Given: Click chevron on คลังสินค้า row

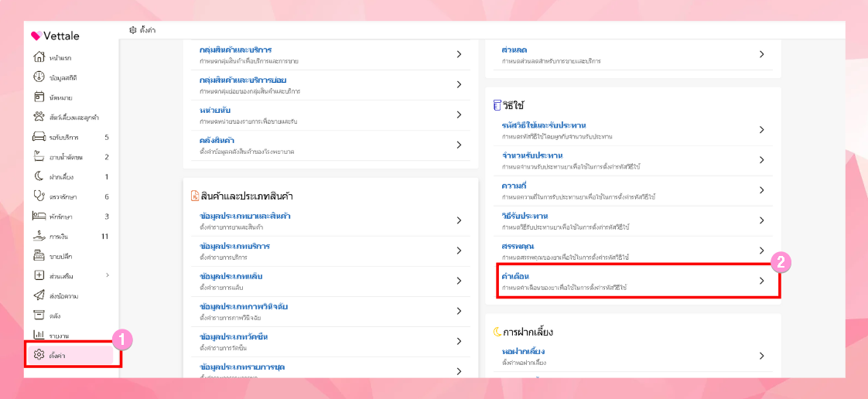Looking at the screenshot, I should [459, 145].
